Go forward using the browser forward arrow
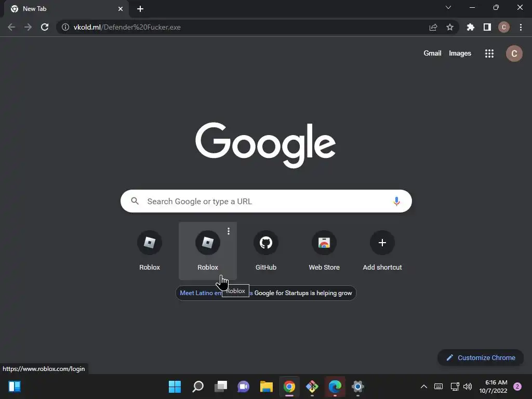This screenshot has height=399, width=532. 28,27
